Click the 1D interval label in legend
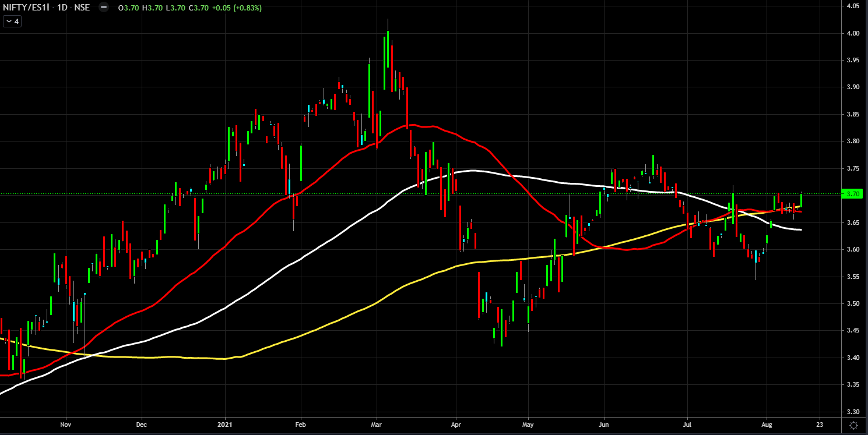The width and height of the screenshot is (868, 435). (62, 8)
